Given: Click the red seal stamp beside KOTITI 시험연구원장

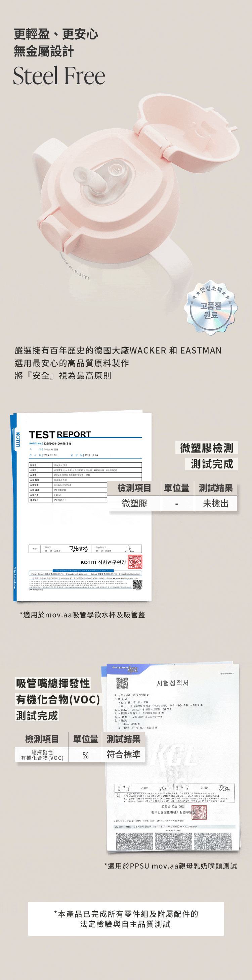Looking at the screenshot, I should [x=135, y=562].
